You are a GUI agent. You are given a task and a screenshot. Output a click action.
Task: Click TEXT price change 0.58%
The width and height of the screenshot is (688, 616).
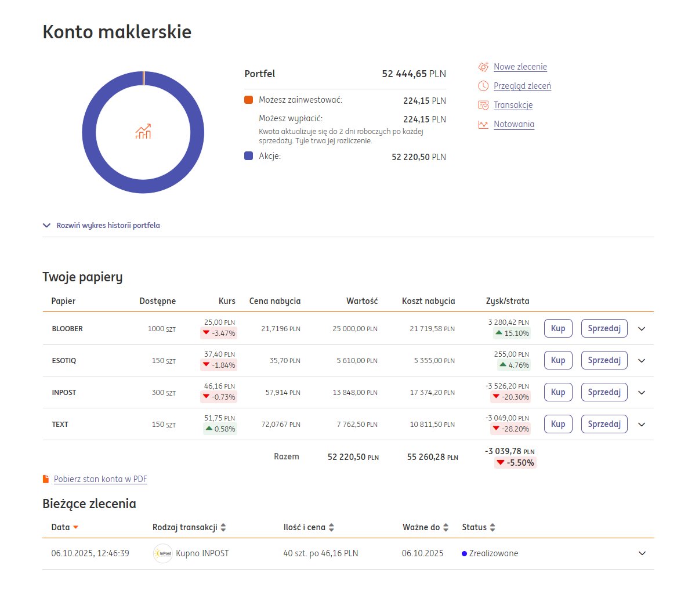click(x=220, y=429)
